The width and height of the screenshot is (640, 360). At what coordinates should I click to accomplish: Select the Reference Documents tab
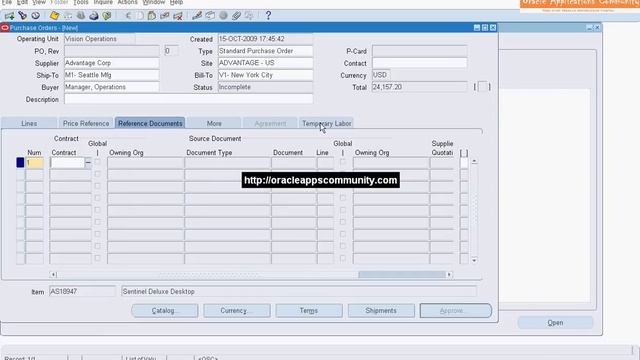(150, 123)
